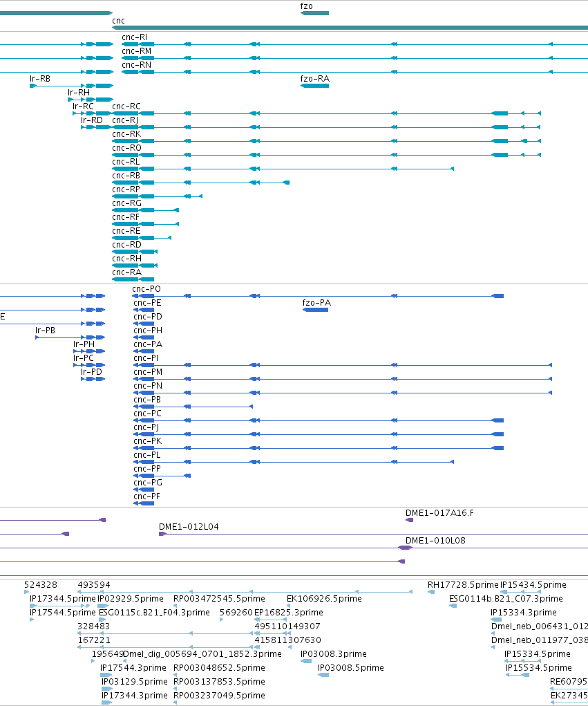Open the cnc-RE transcript
The height and width of the screenshot is (706, 588).
click(x=126, y=231)
